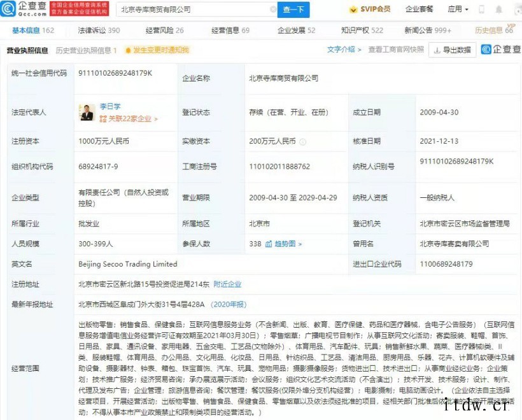Viewport: 522px width, 420px height.
Task: Select English name Beijing Secoo Trading Limited
Action: point(128,264)
